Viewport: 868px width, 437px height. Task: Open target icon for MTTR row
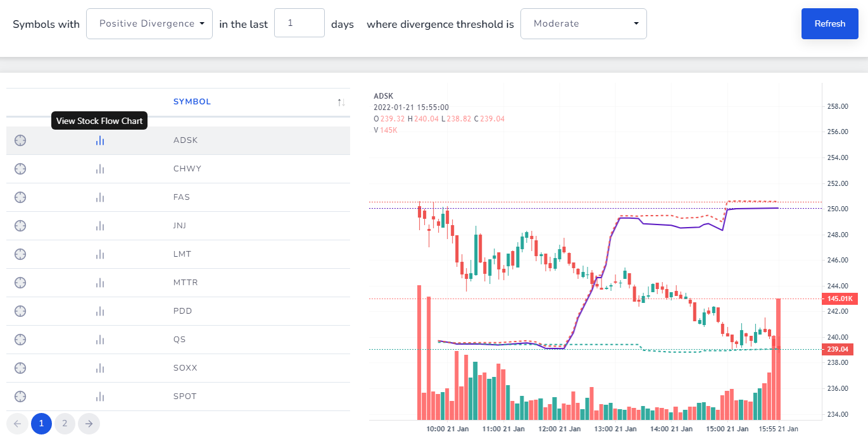click(20, 283)
